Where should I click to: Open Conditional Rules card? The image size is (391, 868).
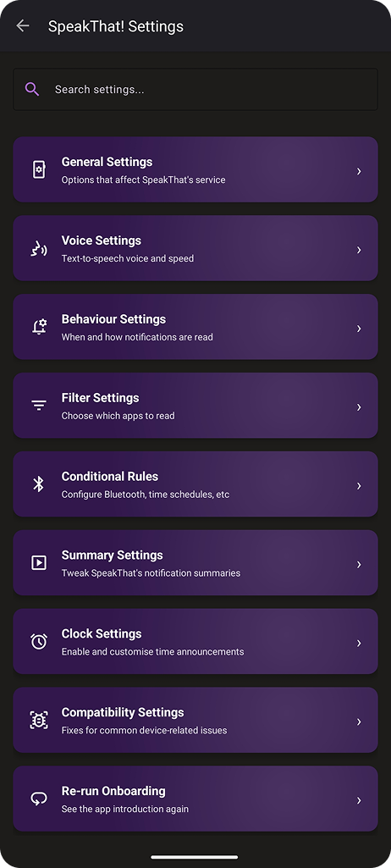[195, 484]
